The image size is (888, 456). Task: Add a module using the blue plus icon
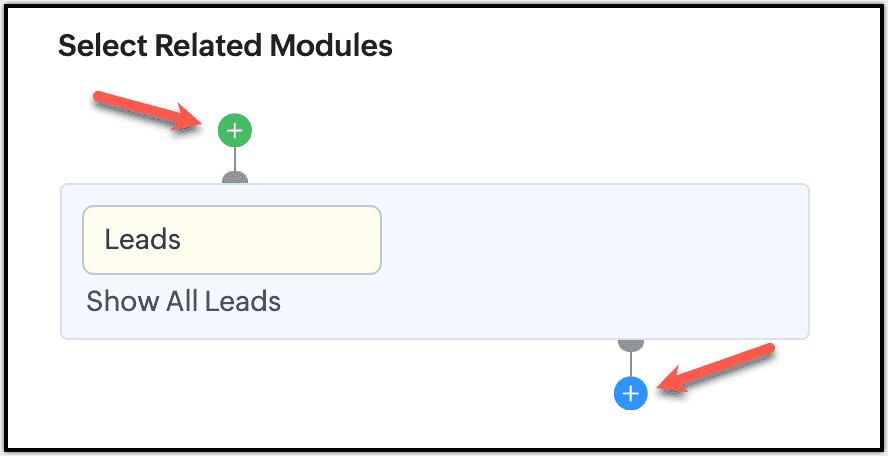tap(631, 394)
